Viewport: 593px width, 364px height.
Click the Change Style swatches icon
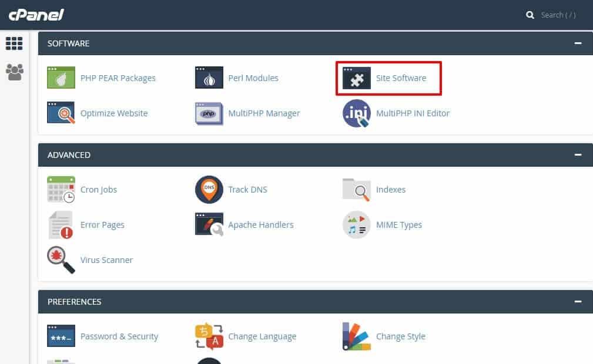pyautogui.click(x=356, y=336)
